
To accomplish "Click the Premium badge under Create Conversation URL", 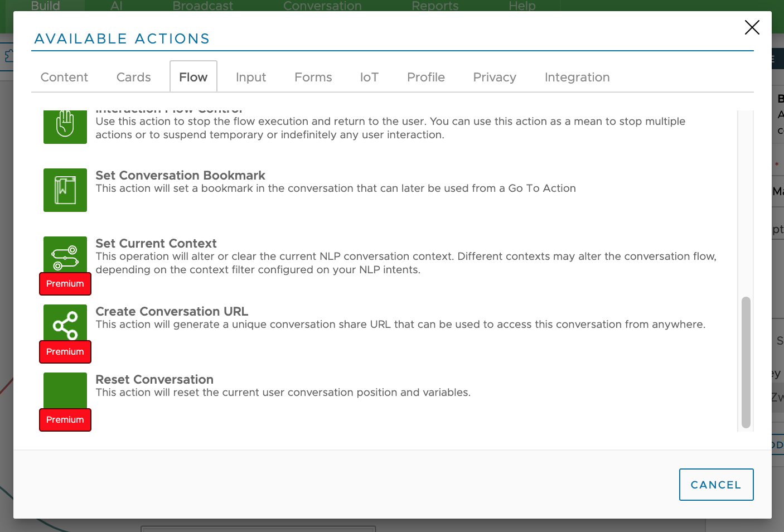I will 65,352.
